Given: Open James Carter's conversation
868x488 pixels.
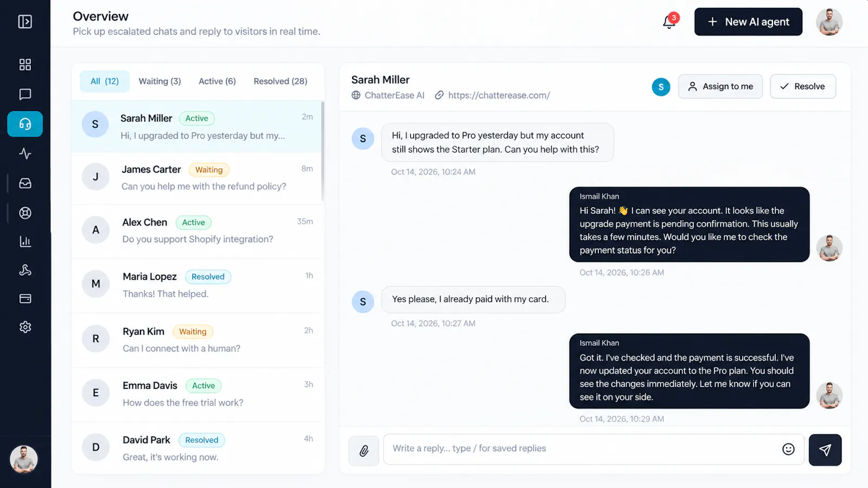Looking at the screenshot, I should [x=197, y=178].
